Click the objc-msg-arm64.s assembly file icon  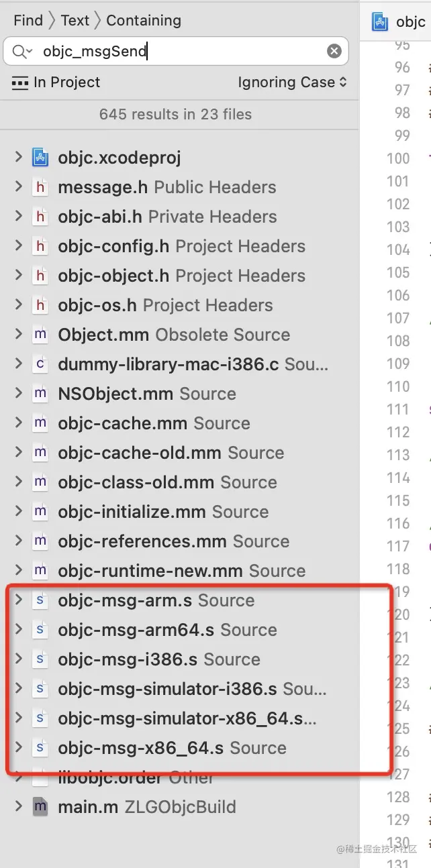tap(40, 631)
